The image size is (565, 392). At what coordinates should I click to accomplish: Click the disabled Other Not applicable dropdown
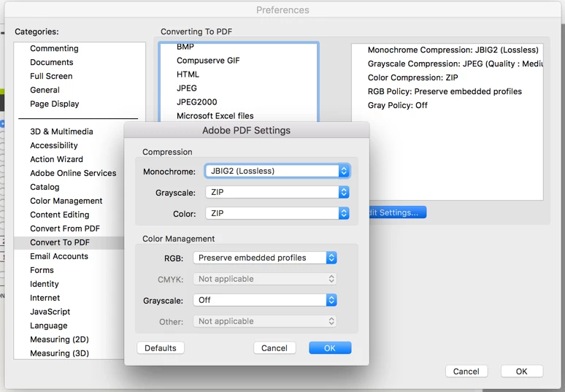[x=265, y=321]
